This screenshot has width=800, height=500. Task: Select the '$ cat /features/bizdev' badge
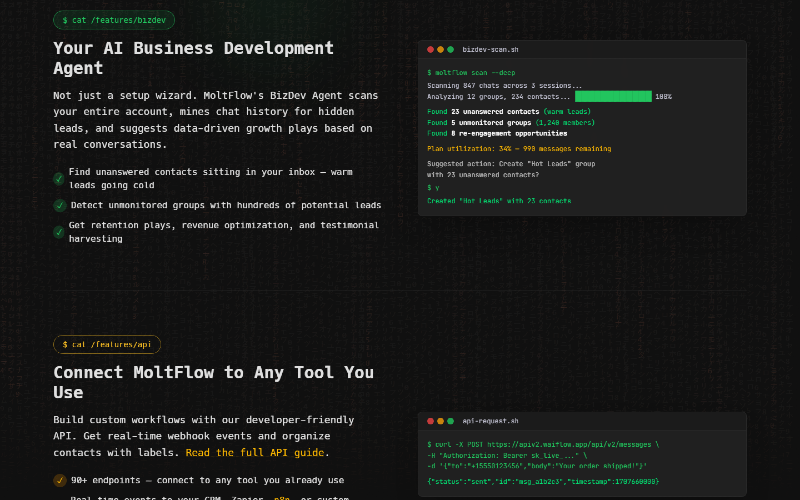coord(114,20)
